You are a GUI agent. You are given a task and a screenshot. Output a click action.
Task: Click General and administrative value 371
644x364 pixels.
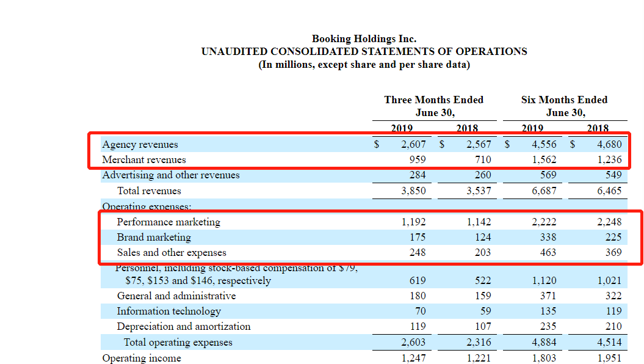pyautogui.click(x=548, y=296)
